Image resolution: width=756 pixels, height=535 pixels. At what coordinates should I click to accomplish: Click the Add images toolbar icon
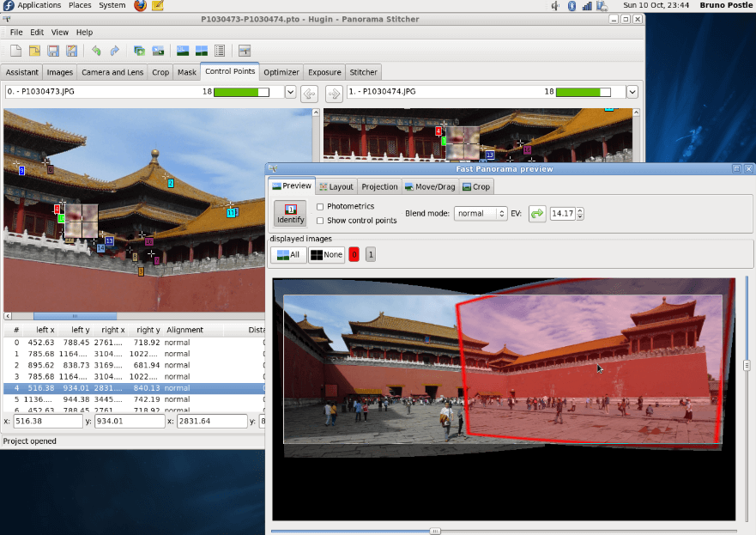(139, 51)
